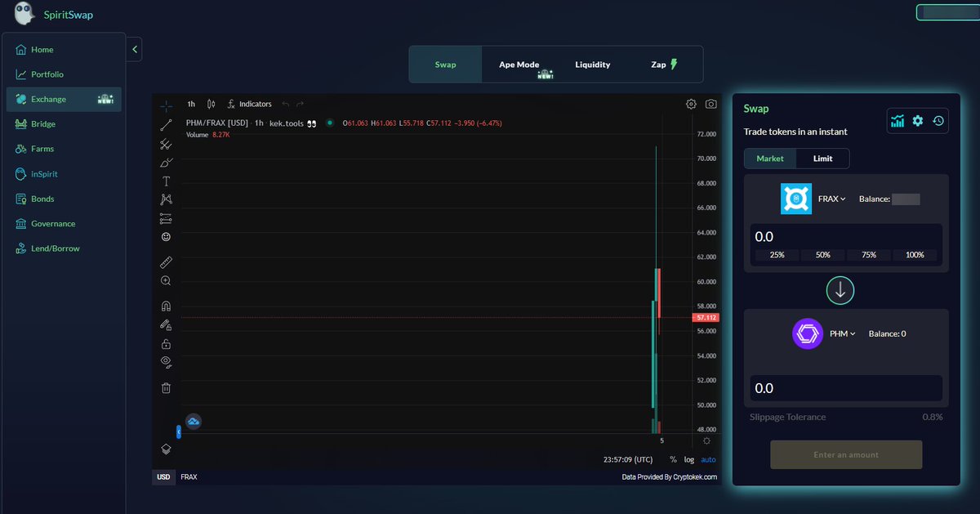Open the Indicators menu
The image size is (980, 514).
249,104
